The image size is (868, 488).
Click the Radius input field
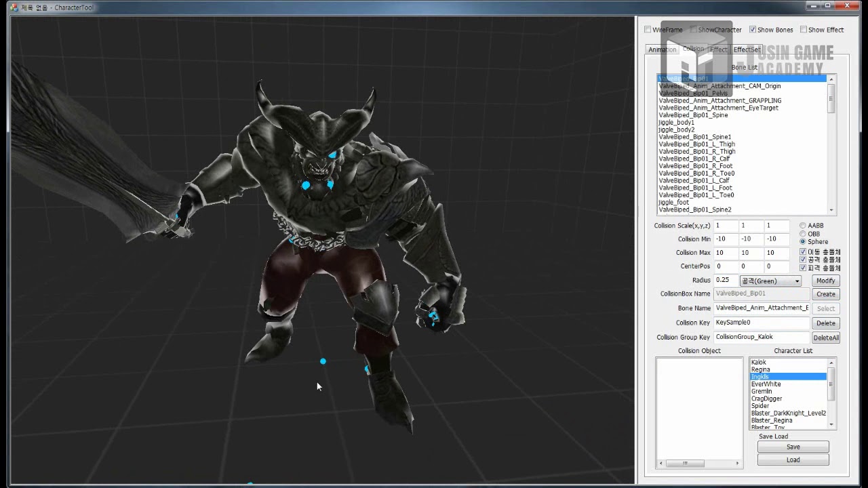(726, 280)
